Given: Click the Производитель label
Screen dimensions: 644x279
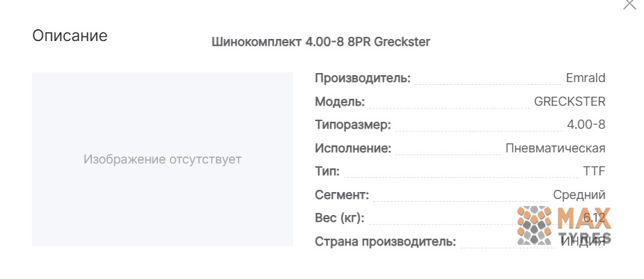Looking at the screenshot, I should (x=363, y=78).
